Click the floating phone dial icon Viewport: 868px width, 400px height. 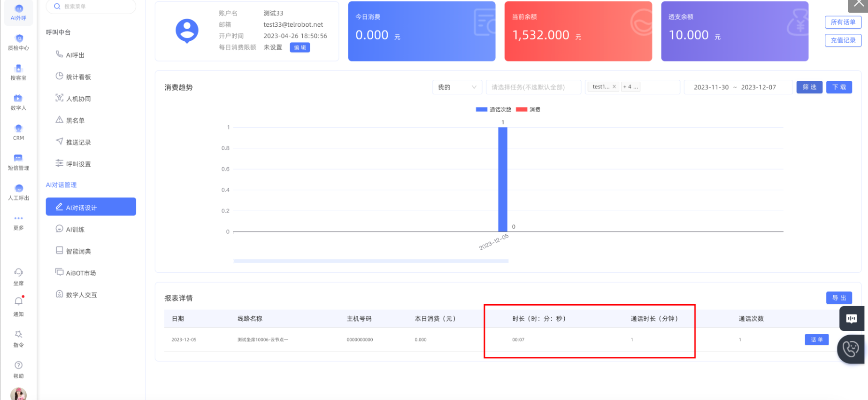[851, 349]
